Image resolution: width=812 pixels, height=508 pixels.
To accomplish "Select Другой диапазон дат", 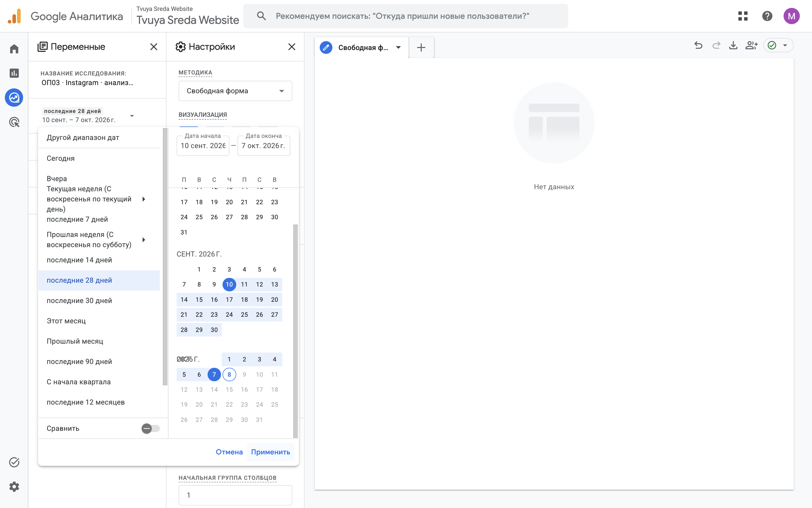I will tap(99, 137).
